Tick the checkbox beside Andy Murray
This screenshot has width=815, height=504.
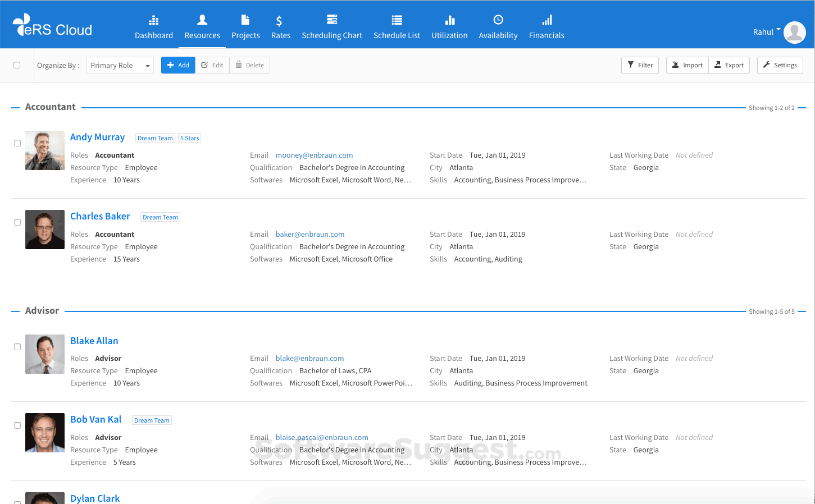17,143
